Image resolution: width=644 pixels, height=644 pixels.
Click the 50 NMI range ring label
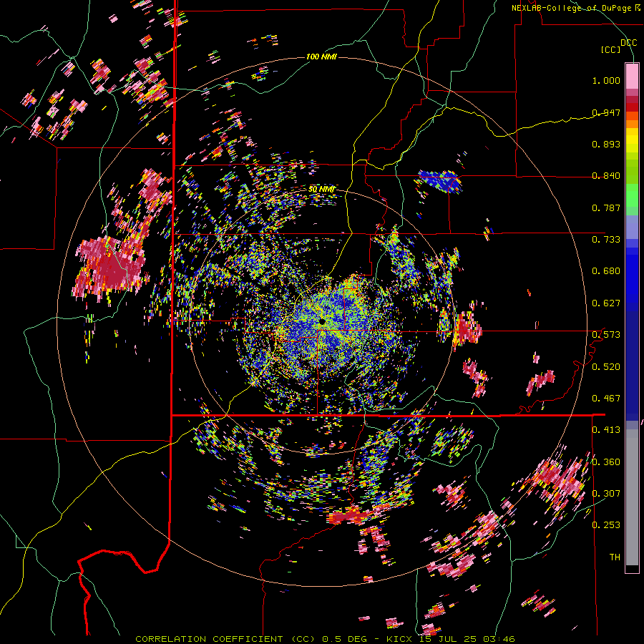pyautogui.click(x=321, y=190)
